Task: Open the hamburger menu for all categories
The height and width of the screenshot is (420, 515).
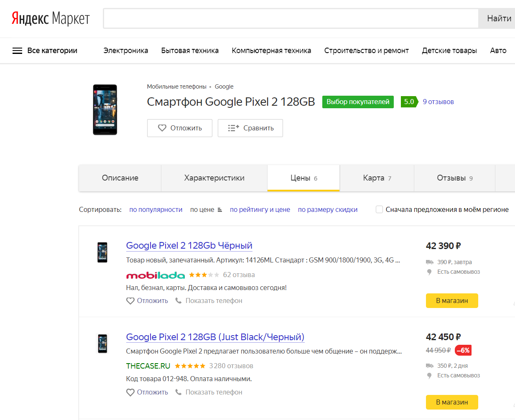Action: [17, 51]
